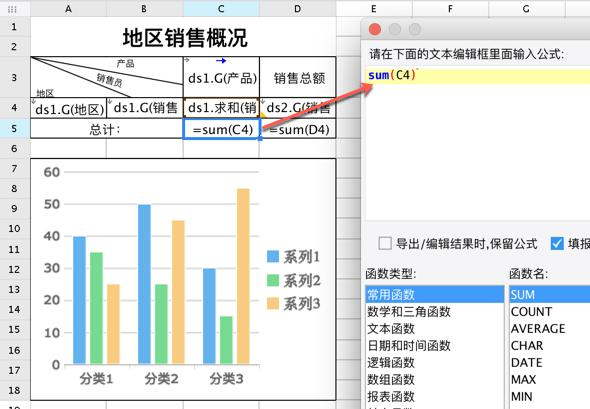Image resolution: width=590 pixels, height=409 pixels.
Task: Click the title cell 地区销售概况
Action: 183,37
